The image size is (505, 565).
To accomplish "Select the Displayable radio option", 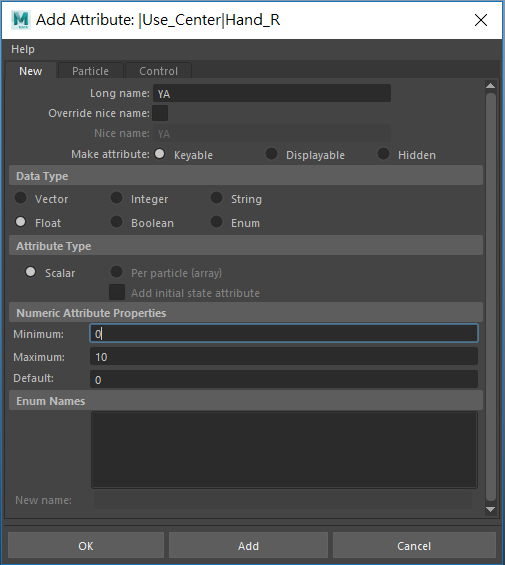I will coord(271,154).
